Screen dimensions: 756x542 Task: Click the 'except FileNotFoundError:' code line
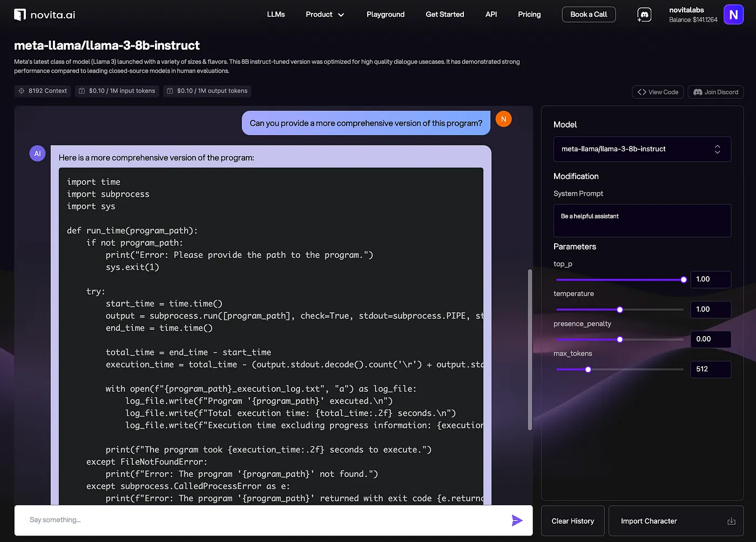point(147,462)
